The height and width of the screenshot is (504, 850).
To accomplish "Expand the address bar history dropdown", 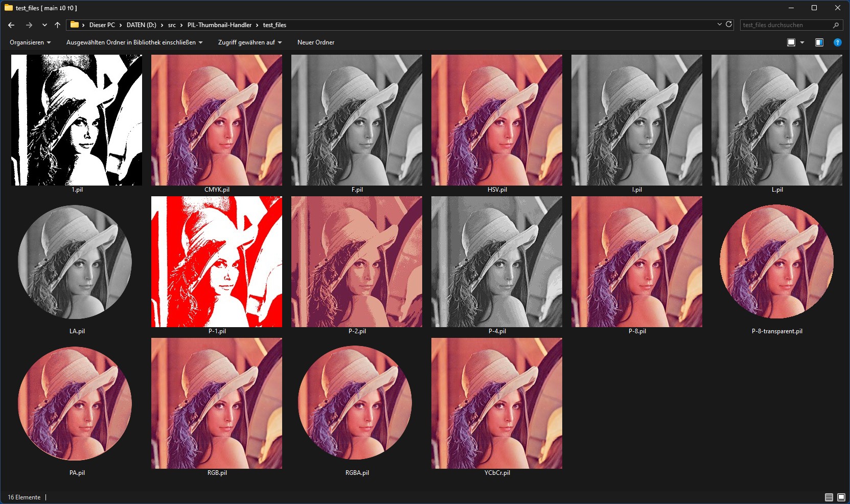I will click(x=720, y=25).
